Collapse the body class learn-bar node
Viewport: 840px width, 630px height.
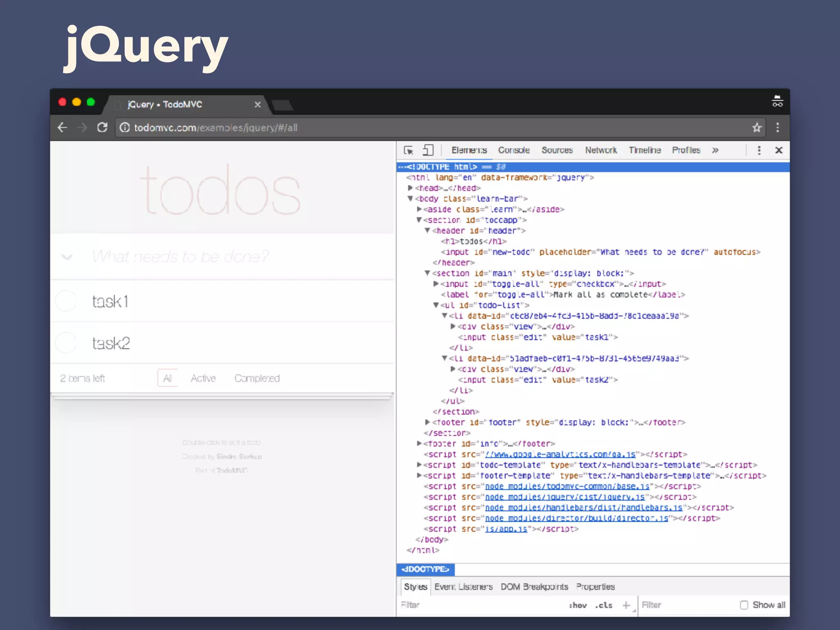(x=410, y=199)
